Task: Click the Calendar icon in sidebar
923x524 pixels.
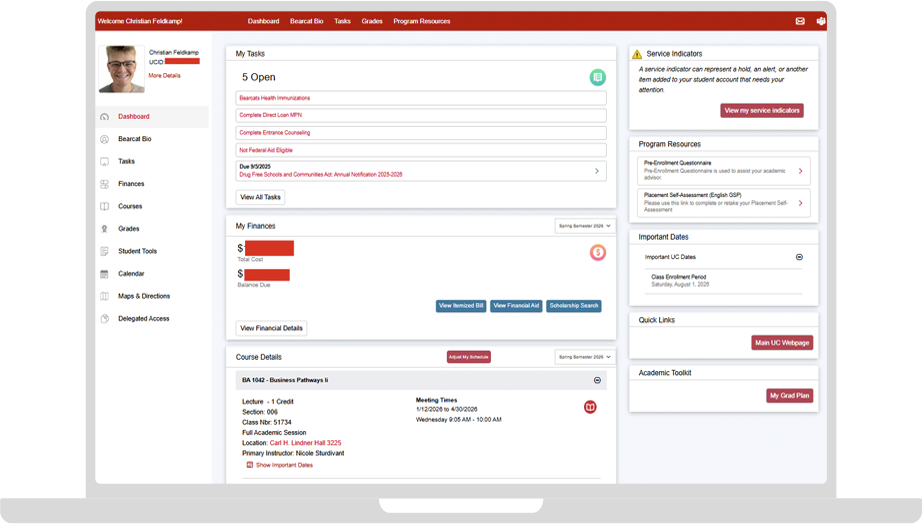Action: (105, 274)
